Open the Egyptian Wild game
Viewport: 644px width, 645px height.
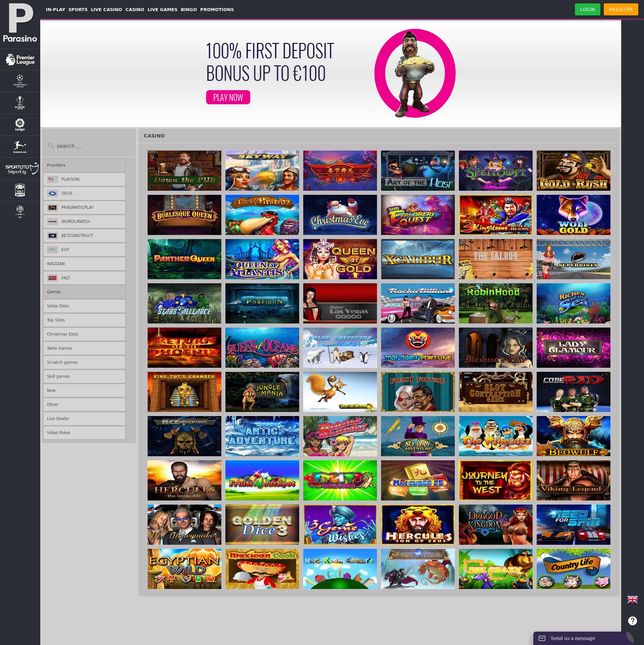click(184, 569)
